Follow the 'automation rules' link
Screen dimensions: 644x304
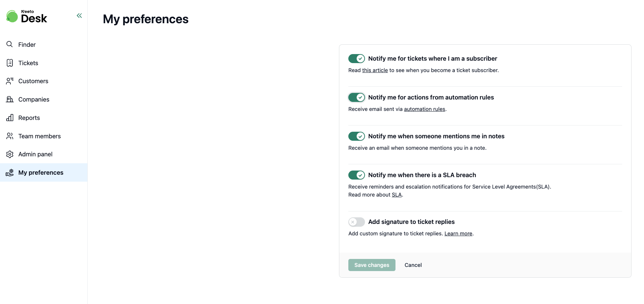(x=424, y=109)
